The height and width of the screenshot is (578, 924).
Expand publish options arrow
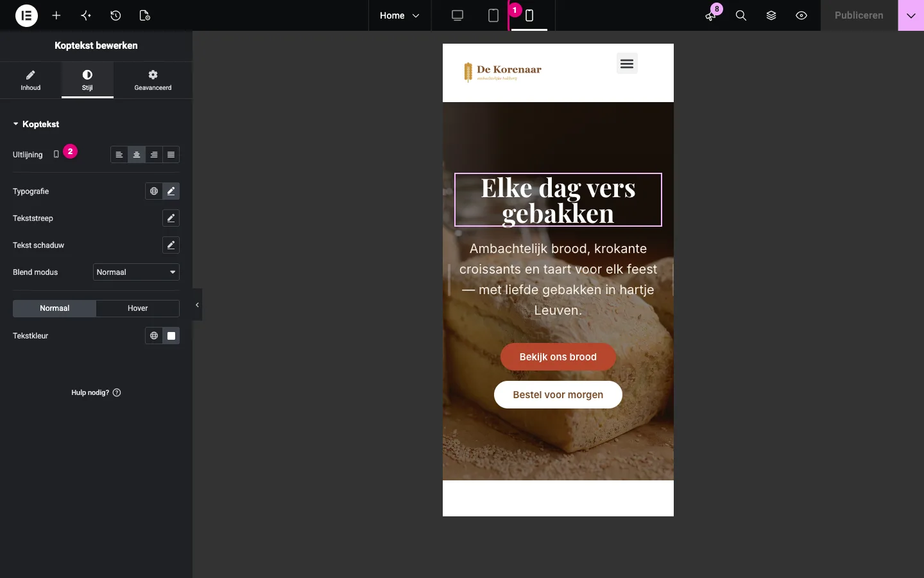coord(911,15)
